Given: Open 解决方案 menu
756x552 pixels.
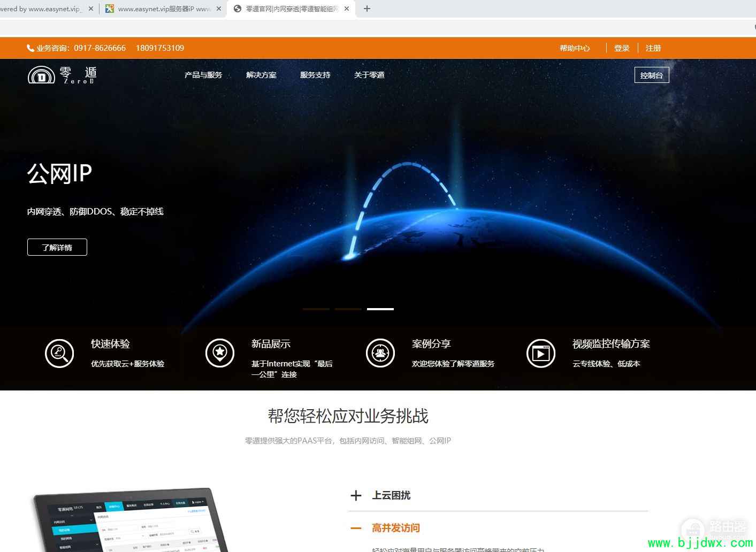Looking at the screenshot, I should pos(261,75).
